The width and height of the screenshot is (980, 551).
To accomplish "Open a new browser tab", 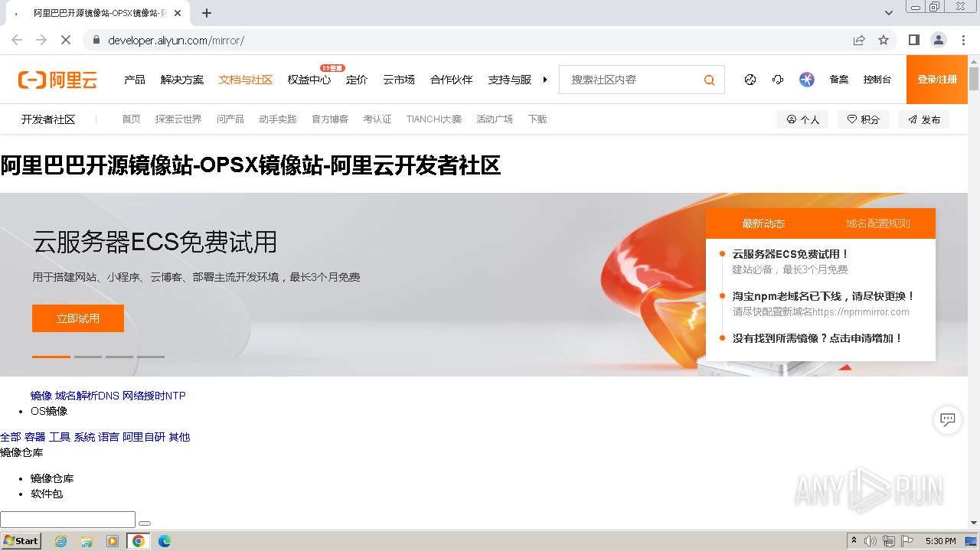I will [x=207, y=13].
